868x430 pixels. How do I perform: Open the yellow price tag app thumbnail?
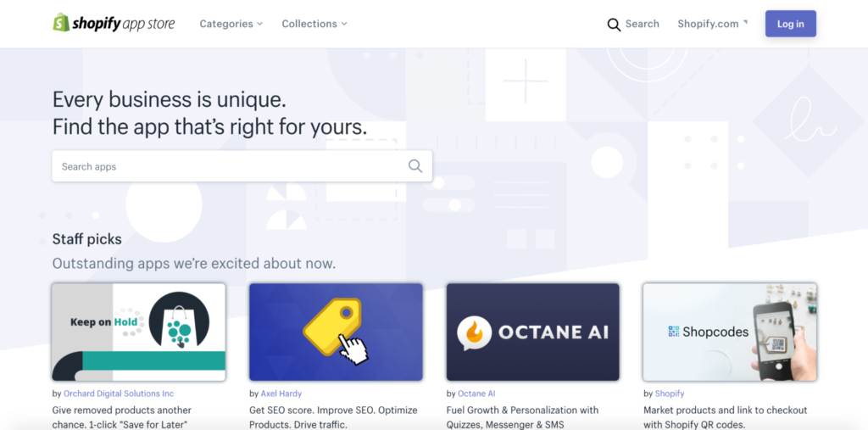point(336,332)
